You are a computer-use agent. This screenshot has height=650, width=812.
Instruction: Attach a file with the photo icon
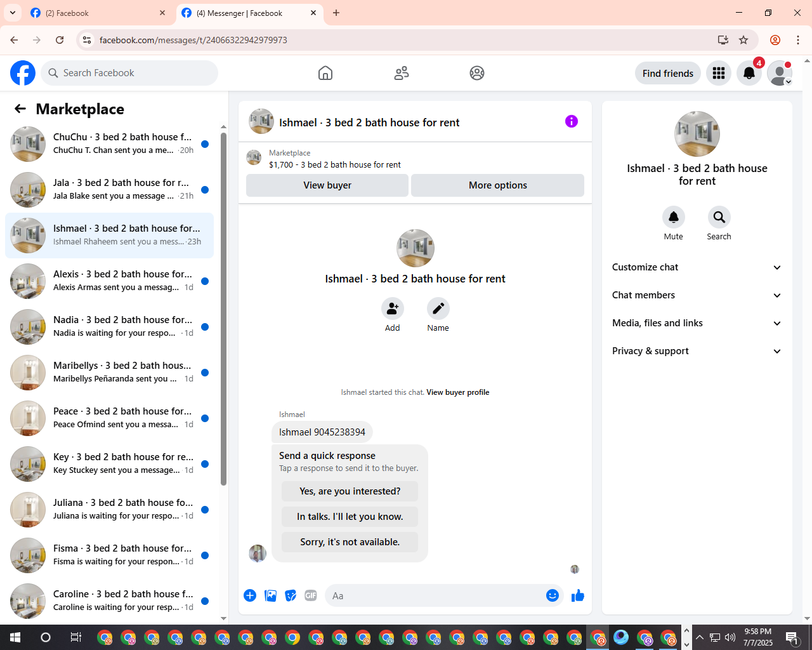click(270, 595)
